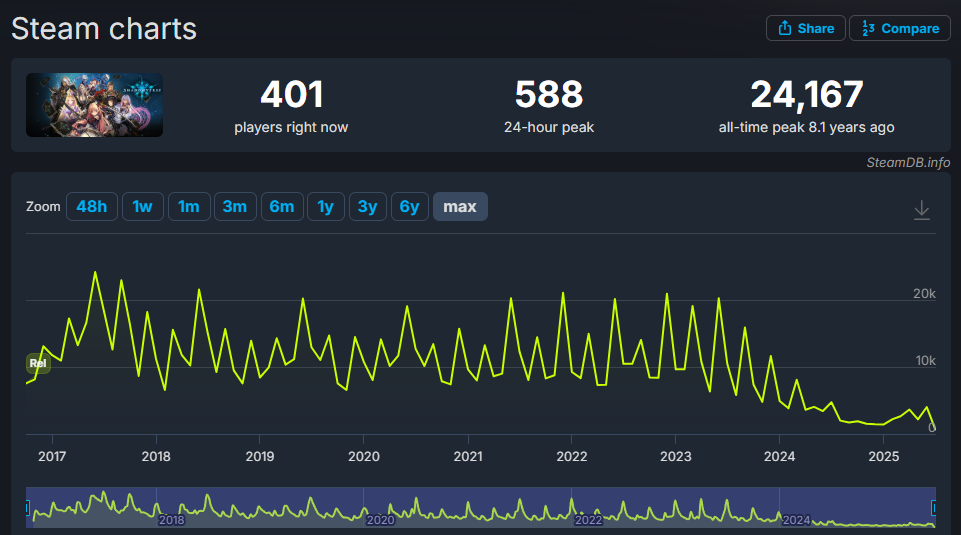Click the game header thumbnail image

pos(94,105)
